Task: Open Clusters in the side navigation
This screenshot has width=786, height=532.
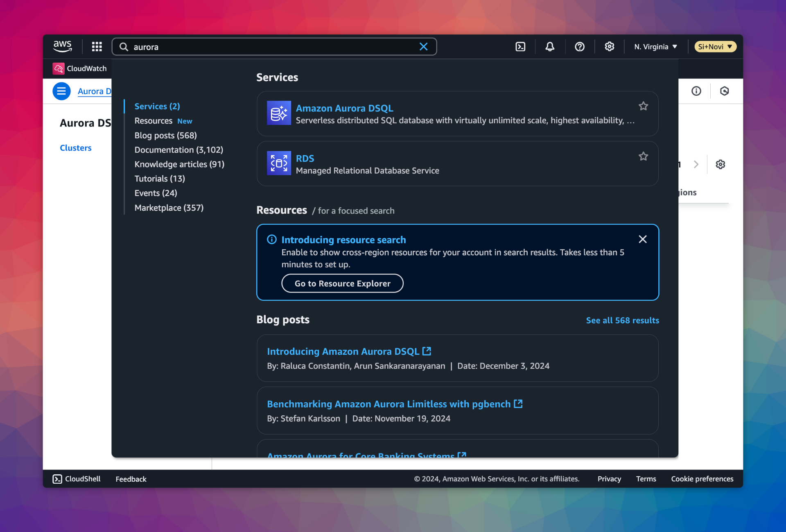Action: 76,148
